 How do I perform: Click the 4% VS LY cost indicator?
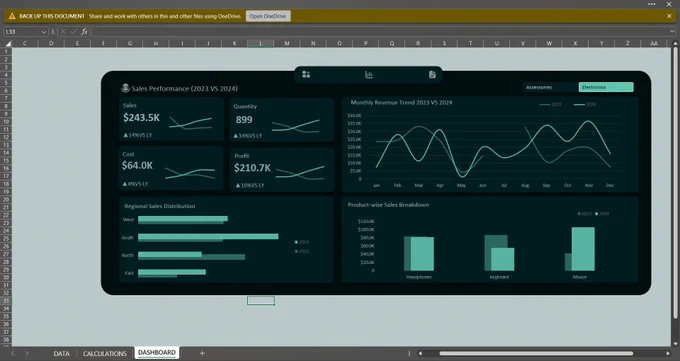pyautogui.click(x=135, y=184)
